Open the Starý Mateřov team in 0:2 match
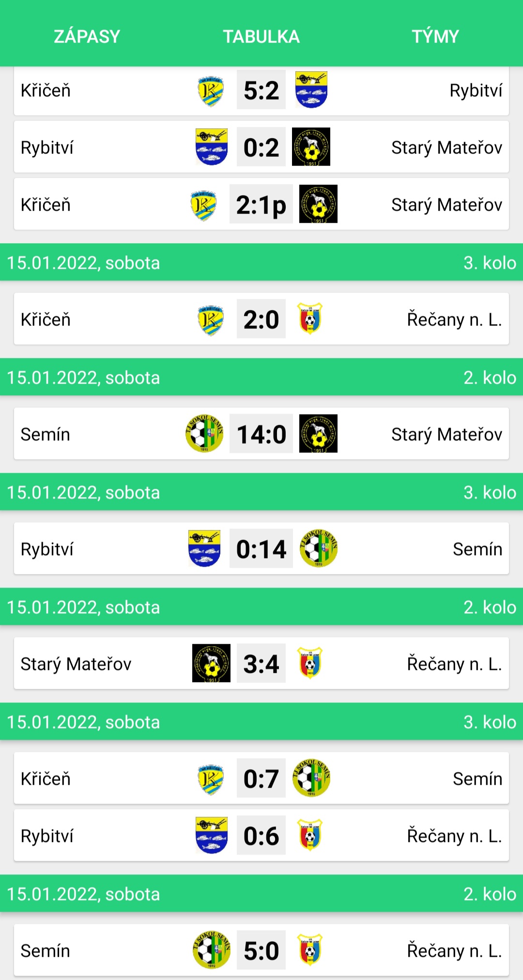Viewport: 523px width, 980px height. click(x=446, y=148)
